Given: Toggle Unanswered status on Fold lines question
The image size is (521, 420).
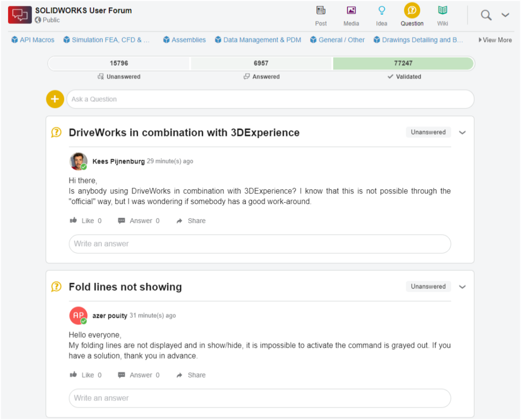Looking at the screenshot, I should coord(428,287).
